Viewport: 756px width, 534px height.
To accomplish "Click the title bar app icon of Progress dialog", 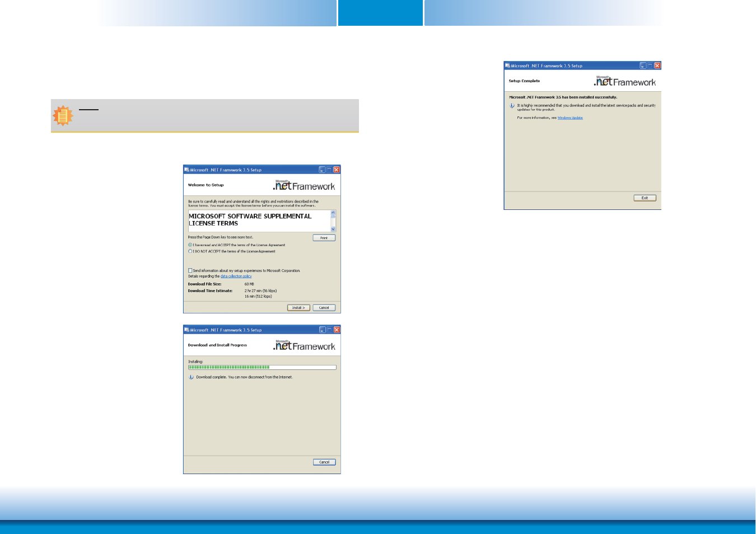I will [187, 330].
